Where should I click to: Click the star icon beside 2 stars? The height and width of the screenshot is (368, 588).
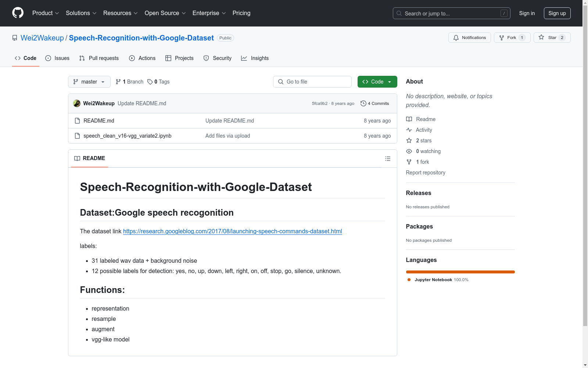point(409,141)
